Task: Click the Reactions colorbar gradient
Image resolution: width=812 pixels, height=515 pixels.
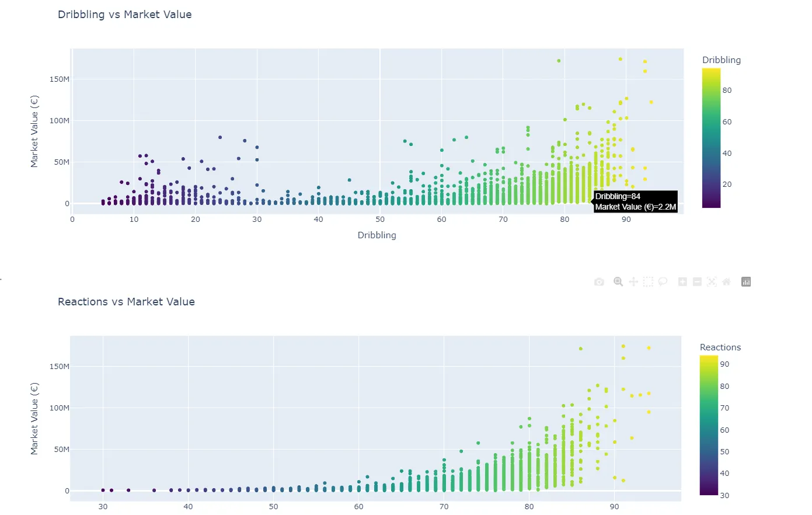Action: (709, 425)
